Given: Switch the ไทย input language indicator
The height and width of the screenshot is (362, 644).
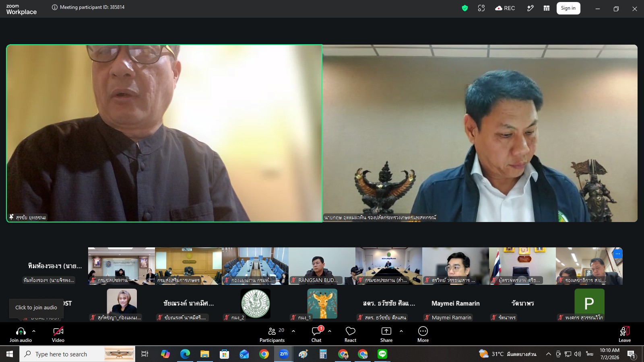Looking at the screenshot, I should 590,354.
